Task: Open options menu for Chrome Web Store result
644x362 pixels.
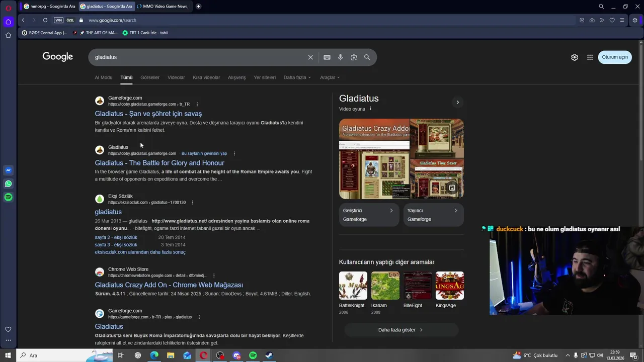Action: tap(214, 276)
